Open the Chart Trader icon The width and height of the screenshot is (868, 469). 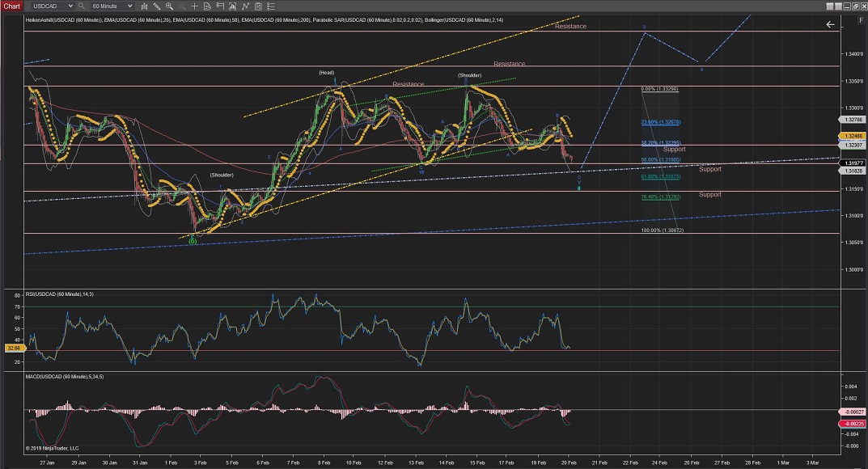[x=220, y=6]
